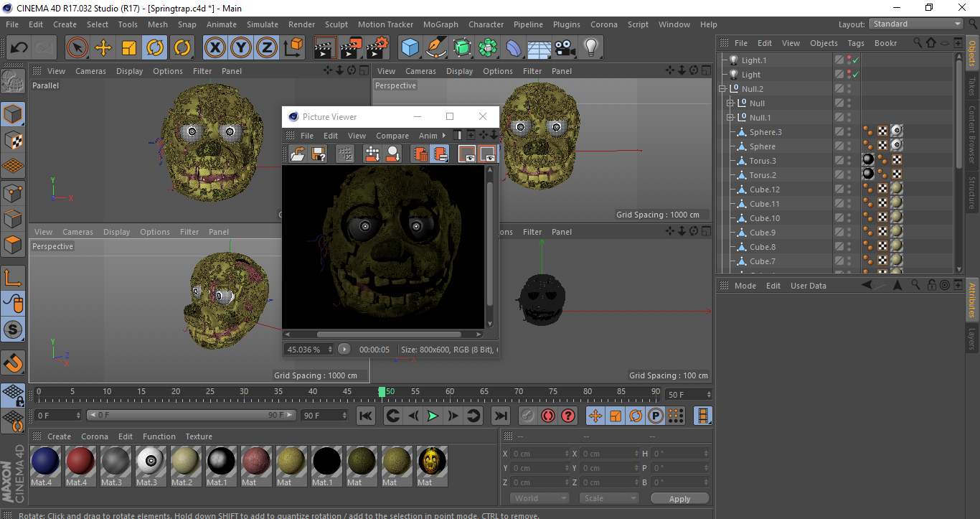Open Compare menu in Picture Viewer
980x519 pixels.
392,136
